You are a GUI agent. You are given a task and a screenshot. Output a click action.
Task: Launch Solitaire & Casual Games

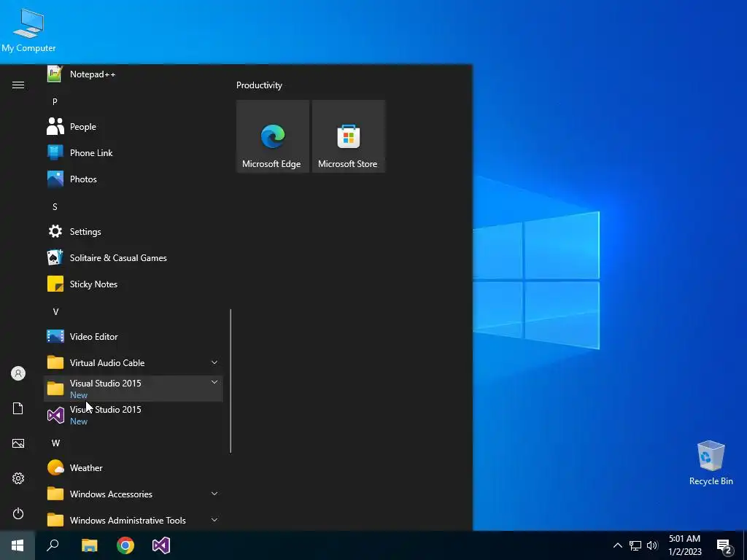[x=133, y=257]
